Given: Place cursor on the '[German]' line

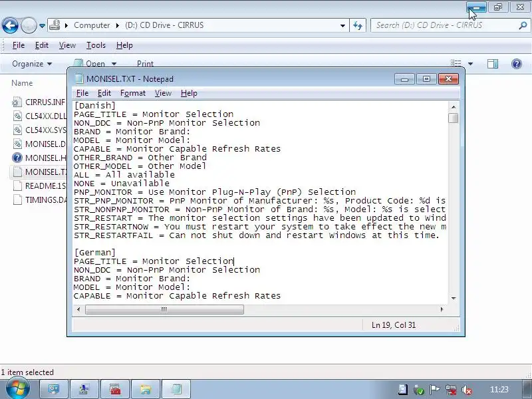Looking at the screenshot, I should pos(94,253).
